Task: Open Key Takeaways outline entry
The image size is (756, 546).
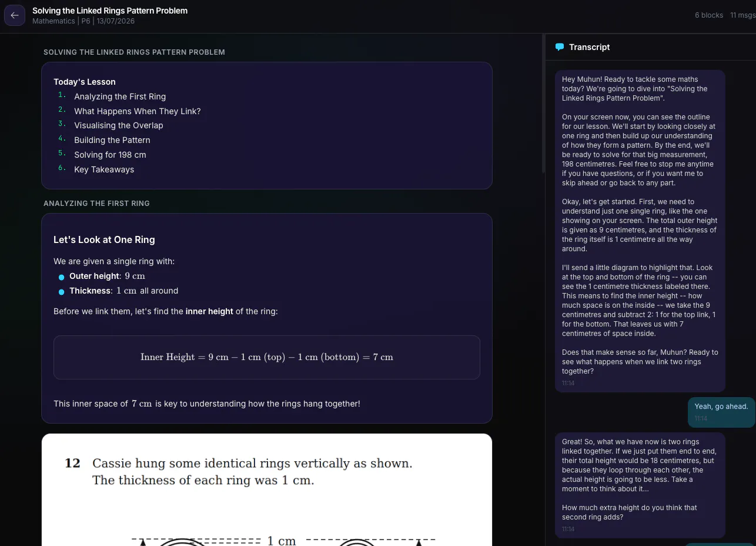Action: [104, 169]
